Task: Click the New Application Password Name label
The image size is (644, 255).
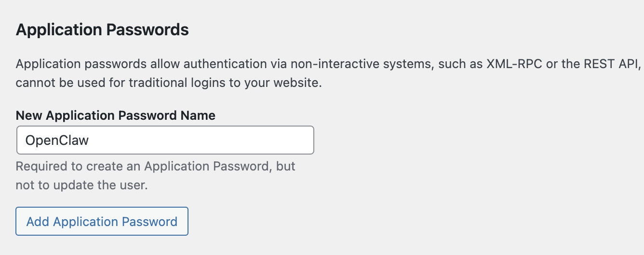Action: (116, 116)
